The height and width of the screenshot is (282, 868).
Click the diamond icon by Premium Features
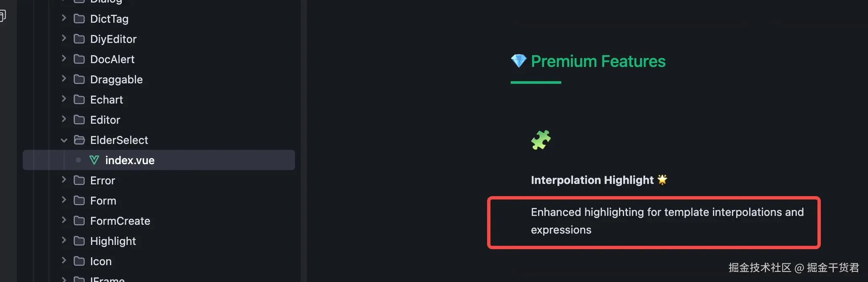pos(519,61)
